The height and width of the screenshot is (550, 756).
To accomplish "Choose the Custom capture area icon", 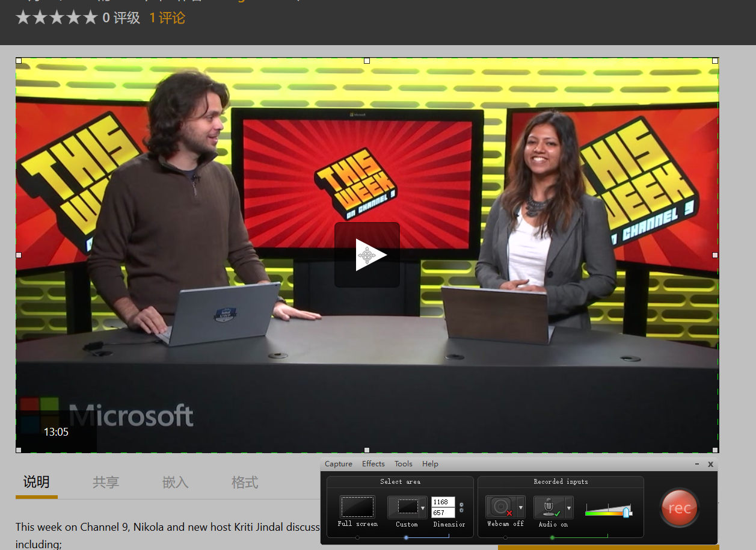I will 403,507.
